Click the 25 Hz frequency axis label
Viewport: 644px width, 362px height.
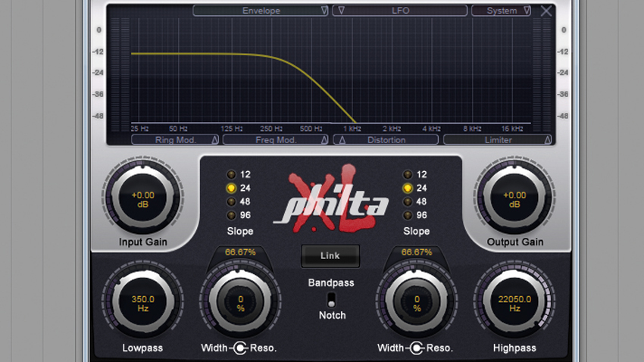(x=139, y=129)
